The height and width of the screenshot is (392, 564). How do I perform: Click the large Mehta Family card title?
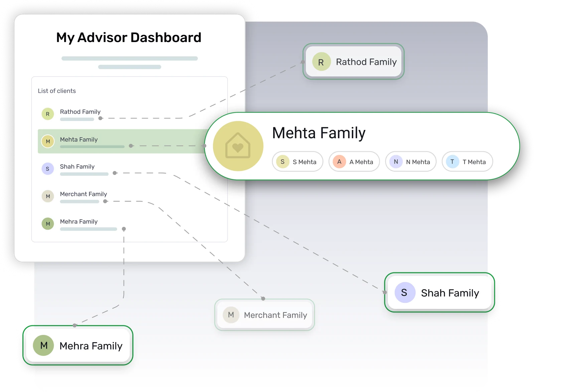tap(319, 133)
